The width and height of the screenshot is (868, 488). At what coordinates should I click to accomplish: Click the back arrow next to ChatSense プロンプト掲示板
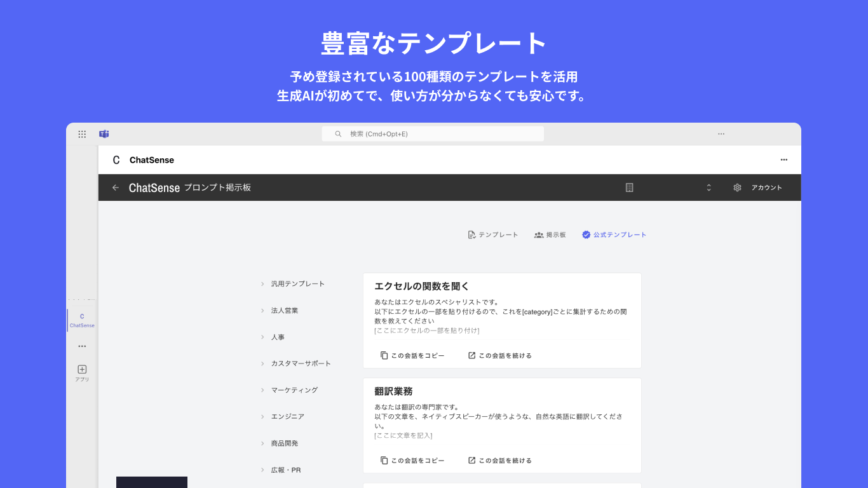115,187
